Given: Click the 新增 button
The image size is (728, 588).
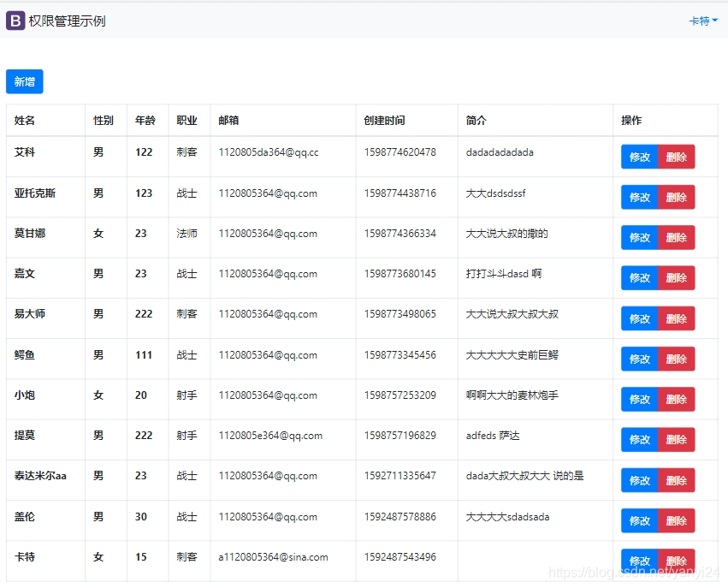Looking at the screenshot, I should pyautogui.click(x=25, y=82).
